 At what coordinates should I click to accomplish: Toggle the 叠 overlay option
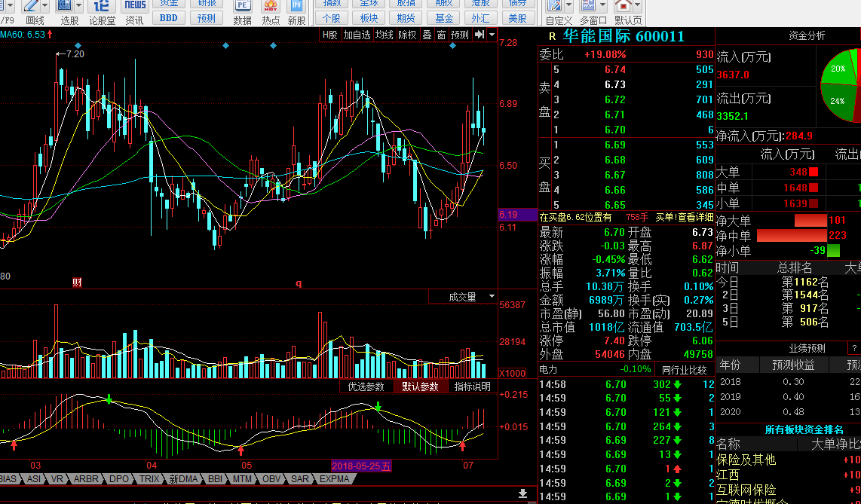[427, 35]
